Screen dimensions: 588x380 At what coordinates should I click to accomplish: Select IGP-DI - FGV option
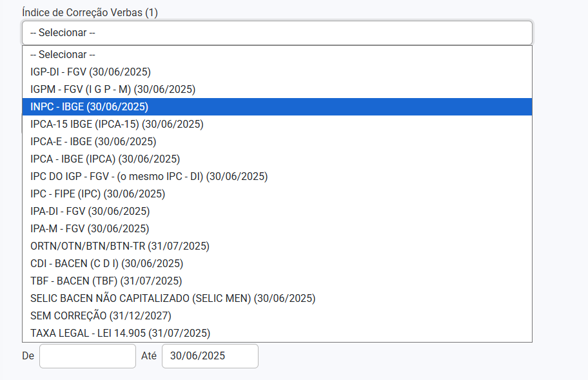90,72
